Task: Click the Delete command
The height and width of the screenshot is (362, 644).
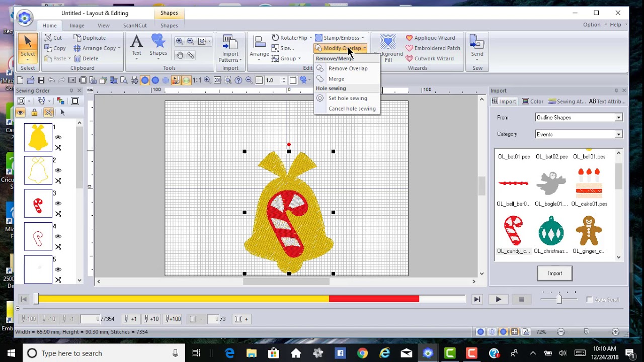Action: click(86, 58)
